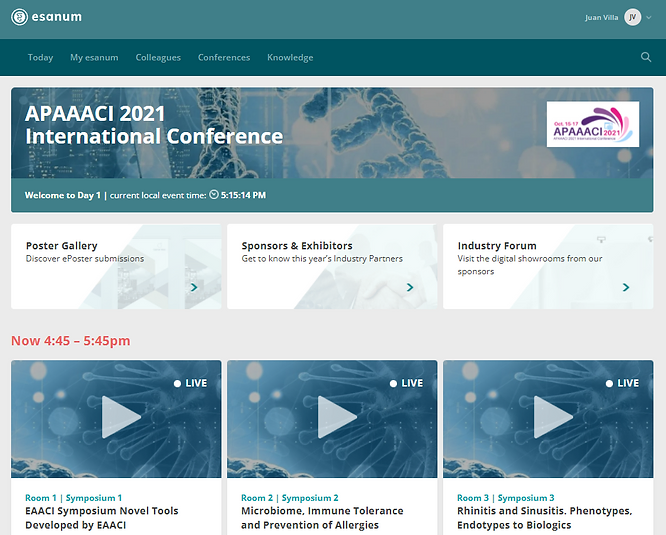Click the Welcome to Day 1 text
The width and height of the screenshot is (666, 535).
(63, 195)
